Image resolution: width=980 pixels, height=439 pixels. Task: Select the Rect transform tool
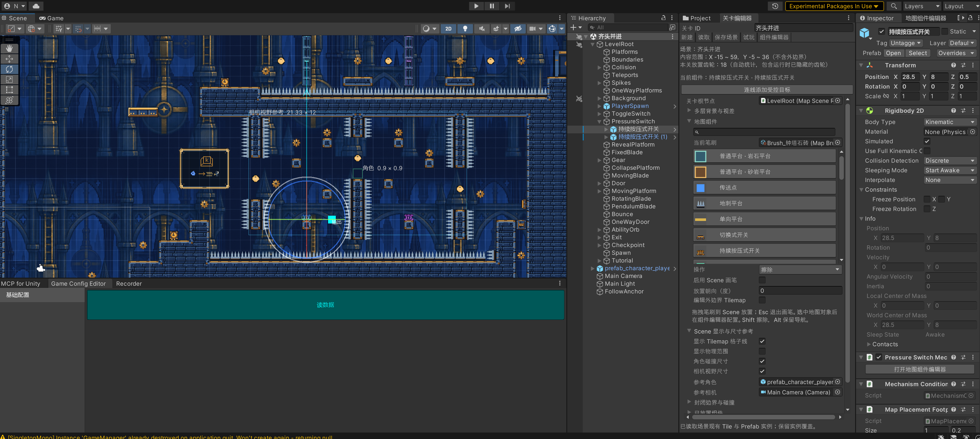pos(10,90)
